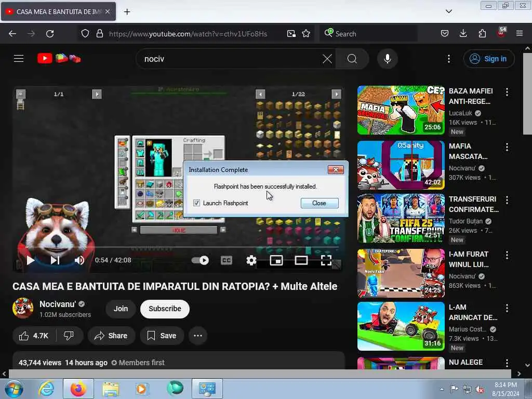Dismiss dialog using its red X

tap(336, 170)
